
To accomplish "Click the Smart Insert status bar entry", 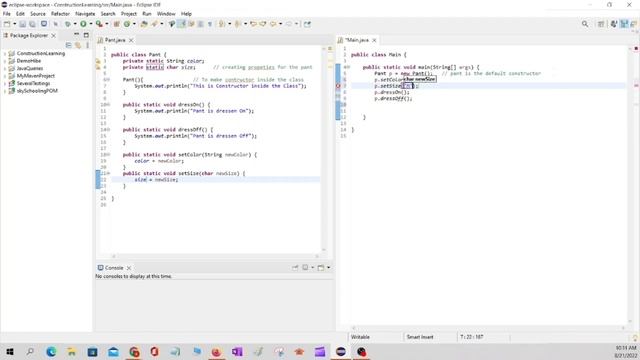I will [x=420, y=337].
